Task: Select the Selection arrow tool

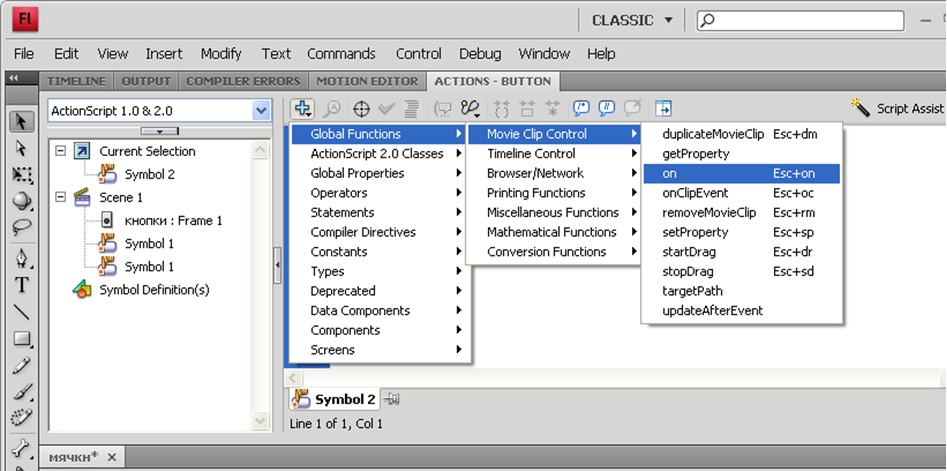Action: point(21,122)
